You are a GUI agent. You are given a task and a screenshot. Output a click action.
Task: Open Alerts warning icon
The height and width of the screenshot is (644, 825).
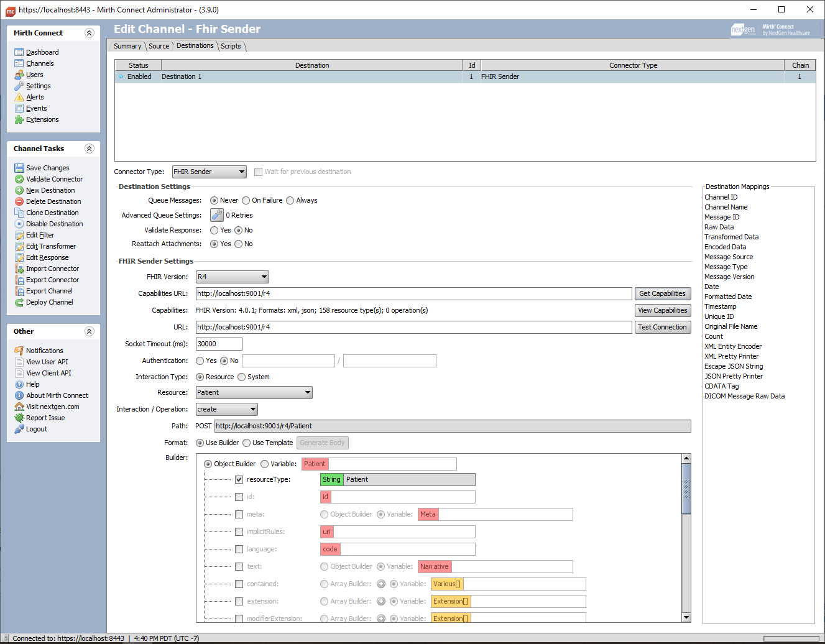[x=19, y=97]
